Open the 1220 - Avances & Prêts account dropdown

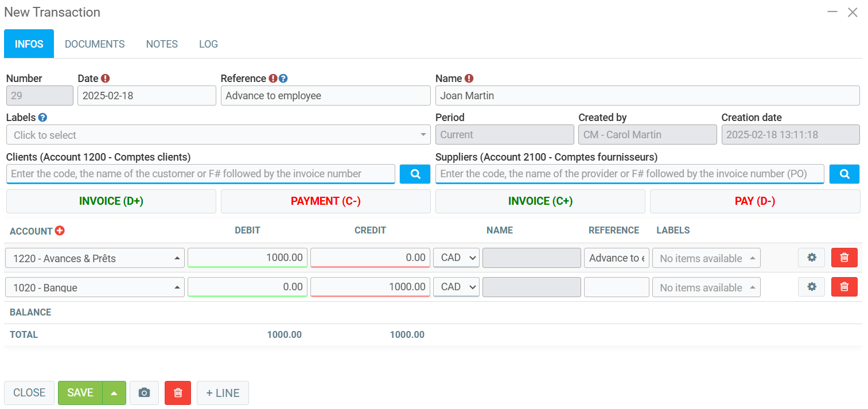pos(95,258)
